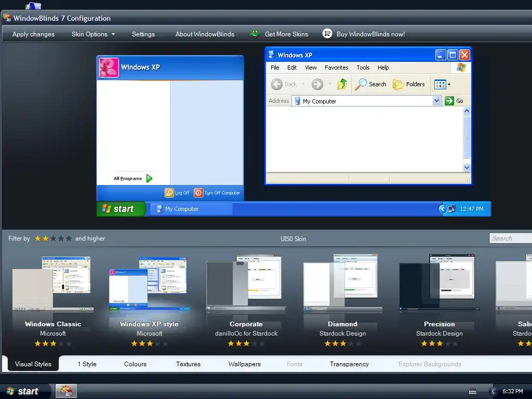Viewport: 532px width, 399px height.
Task: Open the Tools menu in preview window
Action: pyautogui.click(x=363, y=68)
